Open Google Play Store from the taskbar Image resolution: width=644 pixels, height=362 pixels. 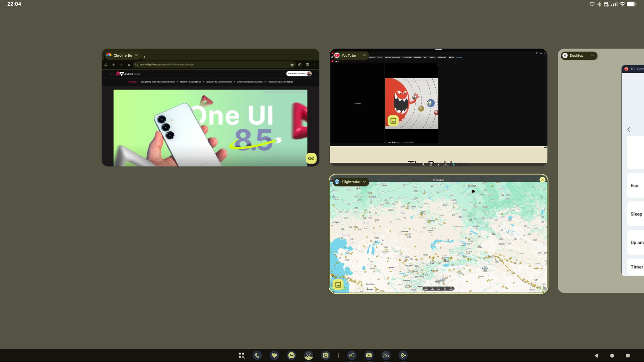[x=403, y=355]
